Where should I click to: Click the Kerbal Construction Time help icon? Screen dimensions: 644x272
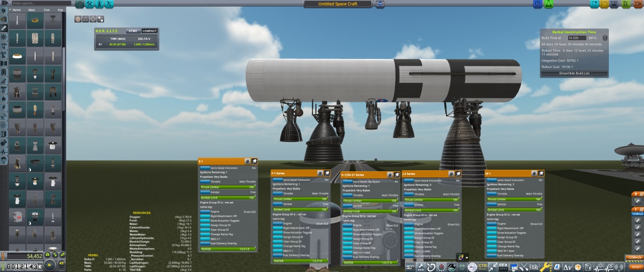coord(605,38)
